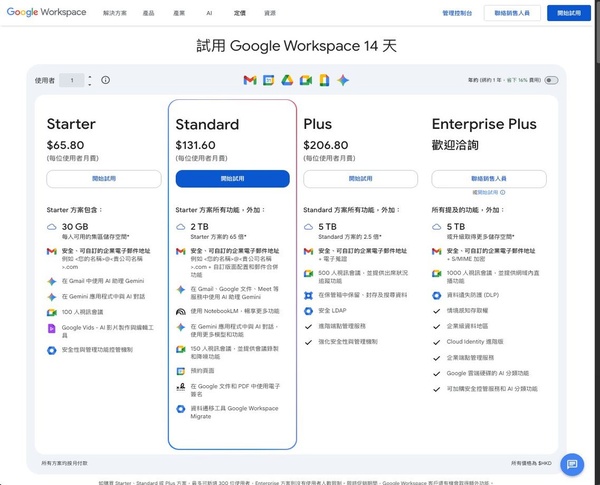Click the Cloud Identity 進階版 text
Image resolution: width=600 pixels, height=485 pixels.
click(x=475, y=342)
